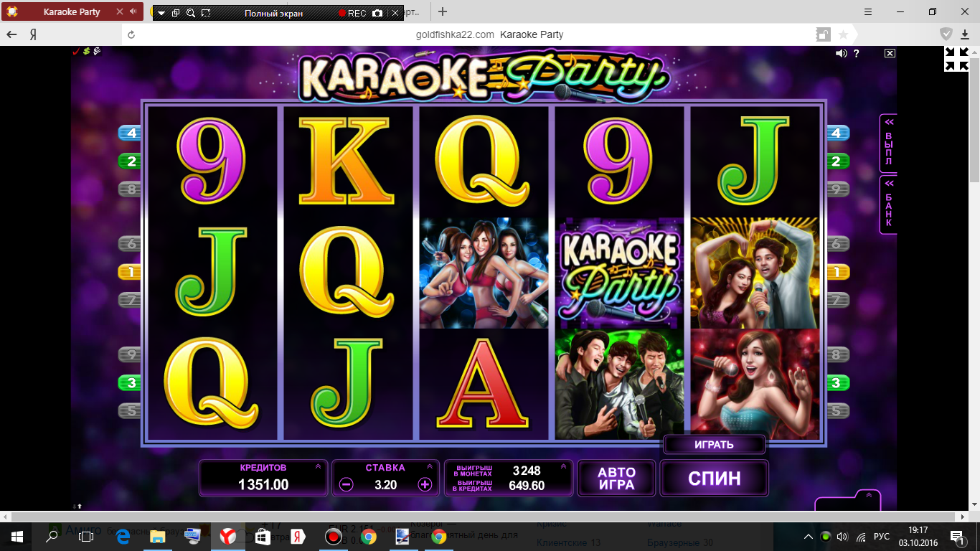The height and width of the screenshot is (551, 980).
Task: Open File Explorer from the taskbar
Action: coord(157,537)
